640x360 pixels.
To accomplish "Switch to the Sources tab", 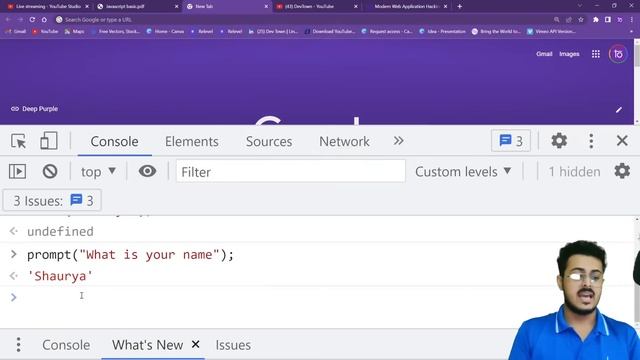I will [269, 142].
